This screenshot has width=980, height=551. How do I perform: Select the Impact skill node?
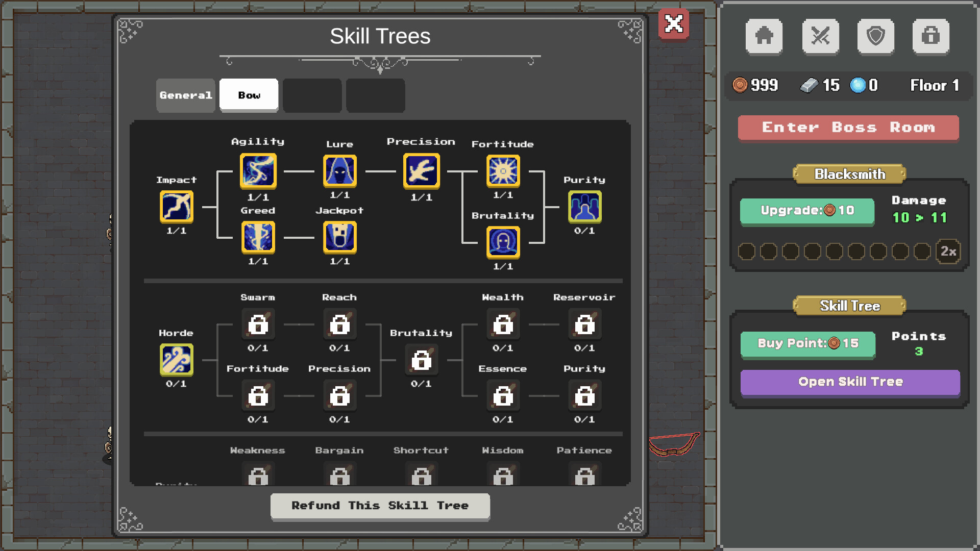click(x=176, y=207)
